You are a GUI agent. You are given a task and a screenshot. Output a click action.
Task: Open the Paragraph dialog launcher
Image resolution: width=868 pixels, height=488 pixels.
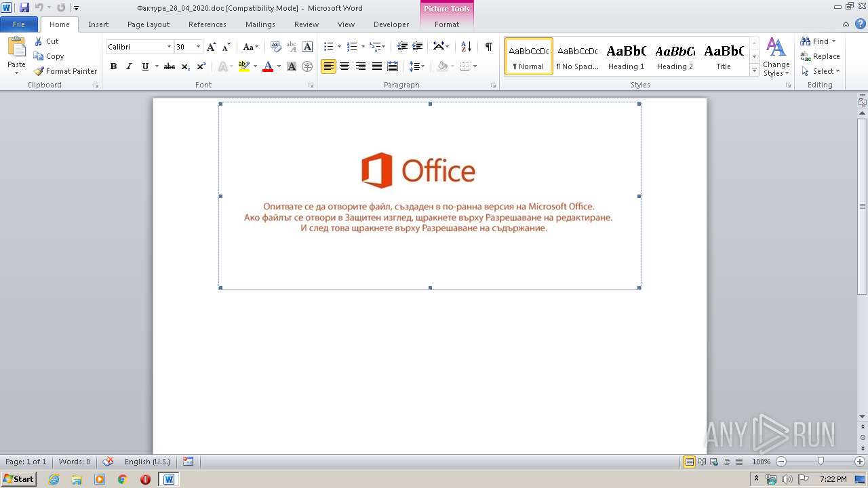(493, 85)
